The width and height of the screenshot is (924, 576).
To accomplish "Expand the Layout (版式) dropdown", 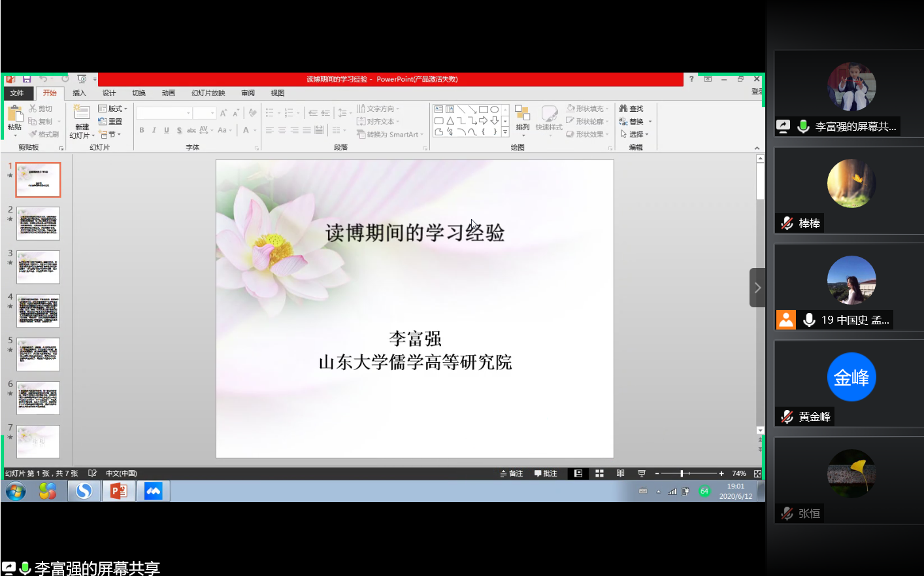I will click(x=112, y=109).
